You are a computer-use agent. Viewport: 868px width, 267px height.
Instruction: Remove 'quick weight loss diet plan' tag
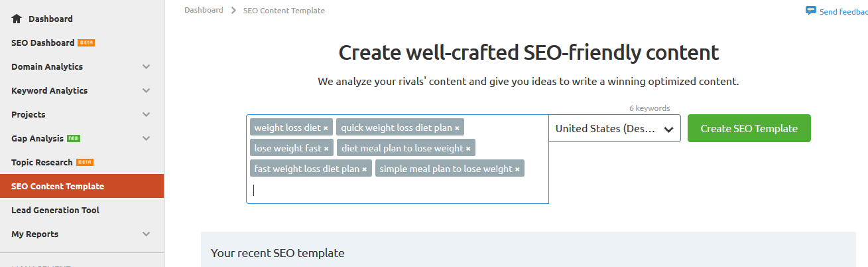(x=457, y=128)
